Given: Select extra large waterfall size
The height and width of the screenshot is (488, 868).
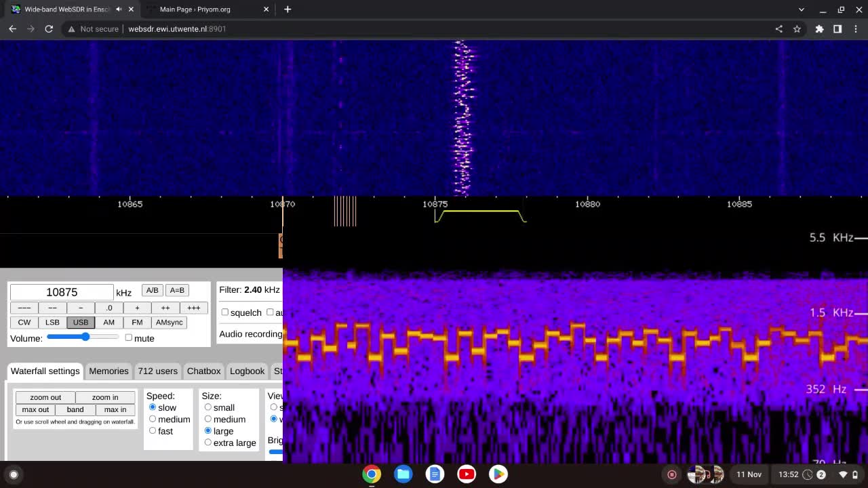Looking at the screenshot, I should coord(208,442).
